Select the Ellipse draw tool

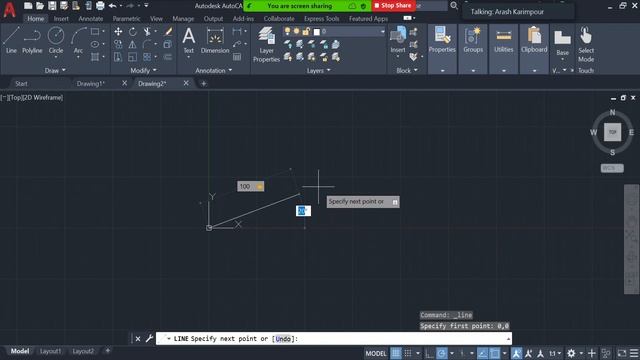click(x=95, y=44)
